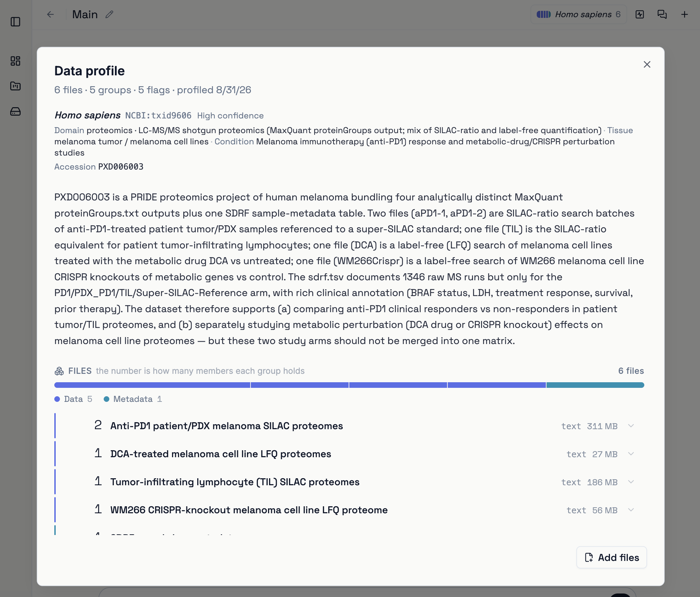Select the Tumor-infiltrating lymphocyte (TIL) SILAC row

[349, 482]
